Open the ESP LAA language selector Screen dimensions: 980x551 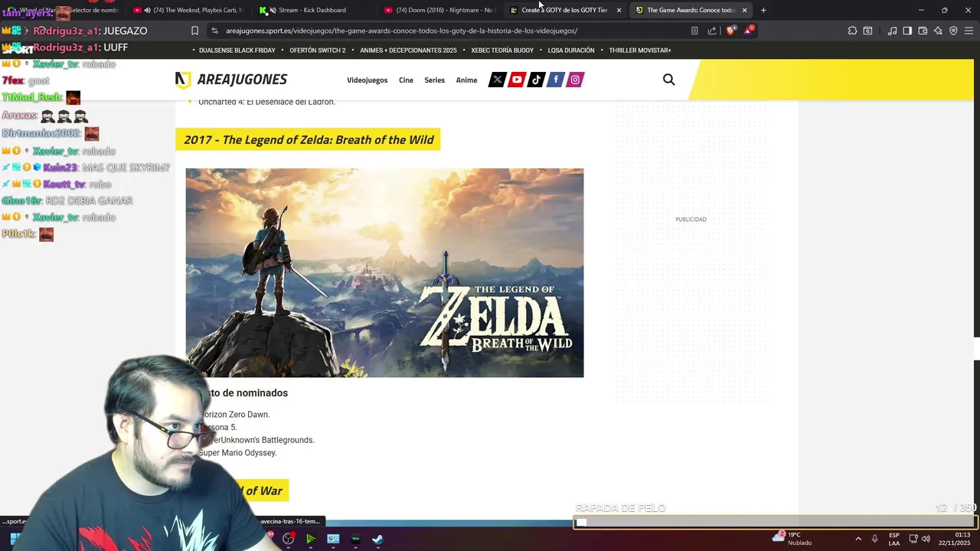coord(894,539)
